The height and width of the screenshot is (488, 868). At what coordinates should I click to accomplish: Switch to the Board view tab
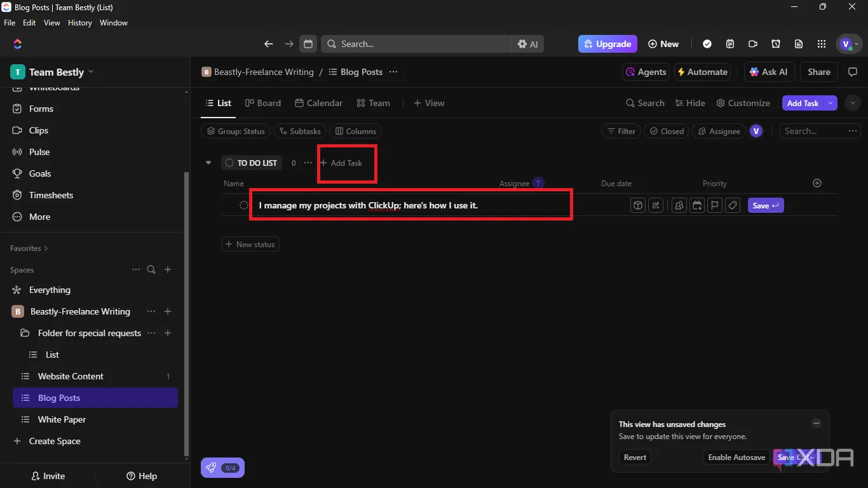[263, 103]
